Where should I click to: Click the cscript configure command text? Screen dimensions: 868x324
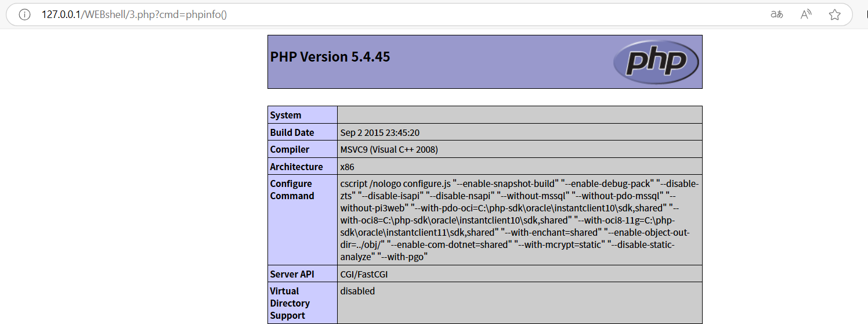(519, 220)
